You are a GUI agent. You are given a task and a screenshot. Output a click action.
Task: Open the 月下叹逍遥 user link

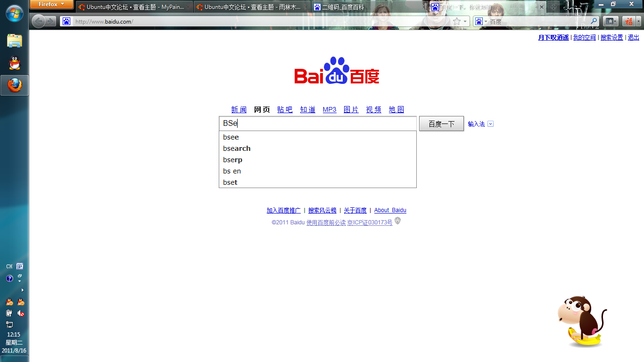(553, 37)
